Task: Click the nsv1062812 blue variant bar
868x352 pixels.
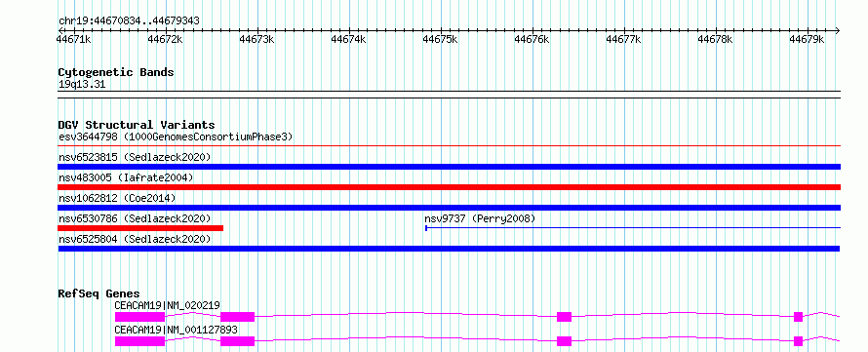Action: tap(449, 208)
